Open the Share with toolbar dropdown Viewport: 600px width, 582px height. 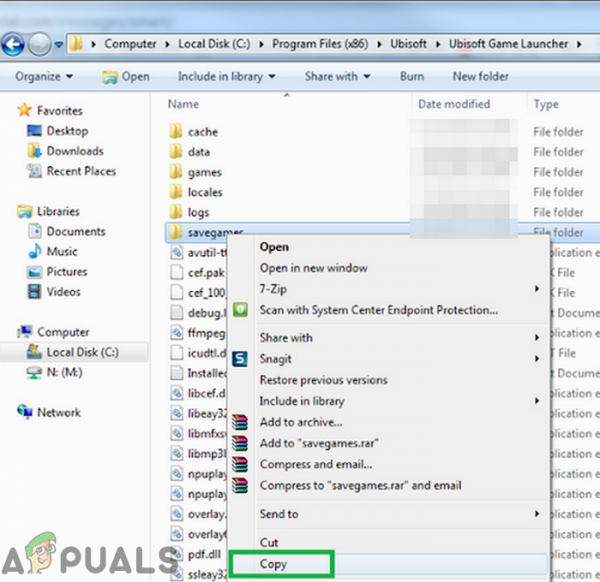tap(338, 77)
